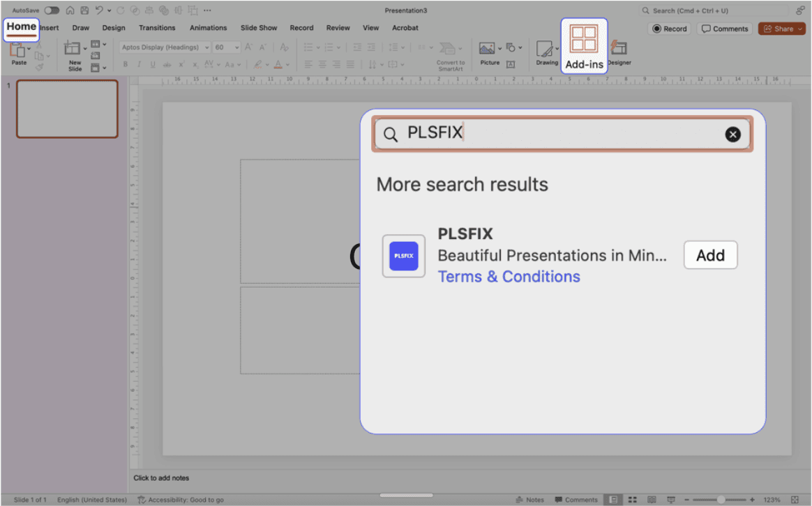Viewport: 812px width, 506px height.
Task: Switch to Slide Sorter view icon
Action: (632, 500)
